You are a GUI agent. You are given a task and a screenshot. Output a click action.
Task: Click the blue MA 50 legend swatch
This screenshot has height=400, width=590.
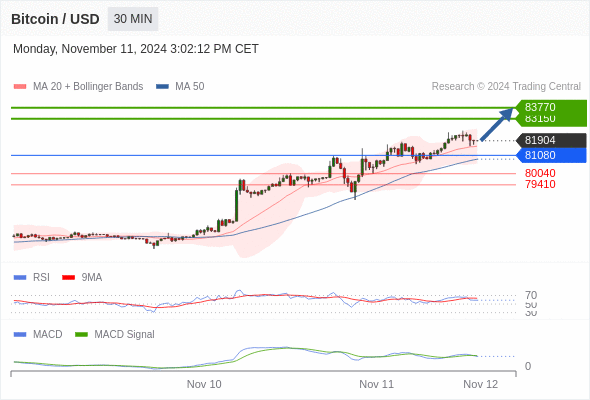[162, 87]
